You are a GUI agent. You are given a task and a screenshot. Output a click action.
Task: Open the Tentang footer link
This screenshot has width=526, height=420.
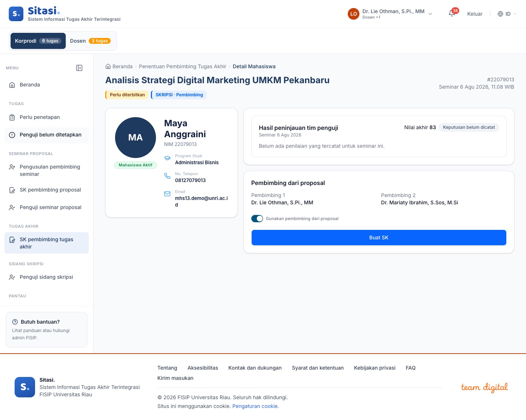(x=167, y=368)
